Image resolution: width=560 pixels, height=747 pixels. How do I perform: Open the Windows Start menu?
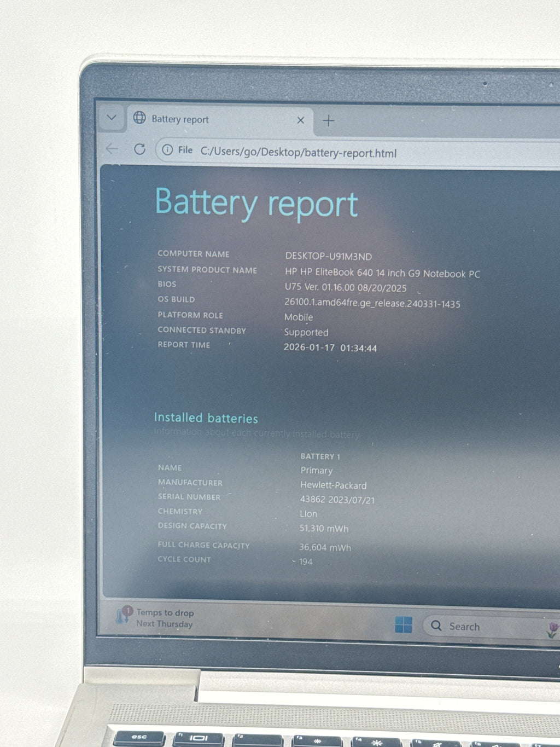point(404,624)
